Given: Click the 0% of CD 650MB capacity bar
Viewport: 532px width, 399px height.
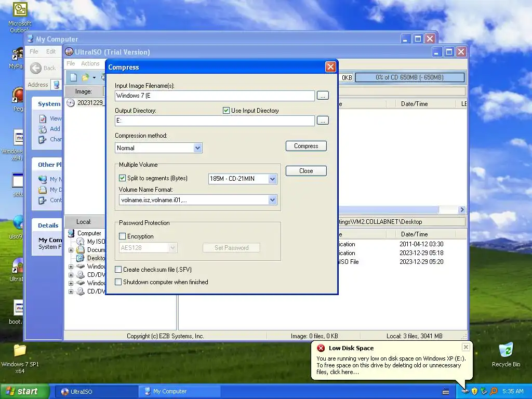Looking at the screenshot, I should (x=409, y=77).
